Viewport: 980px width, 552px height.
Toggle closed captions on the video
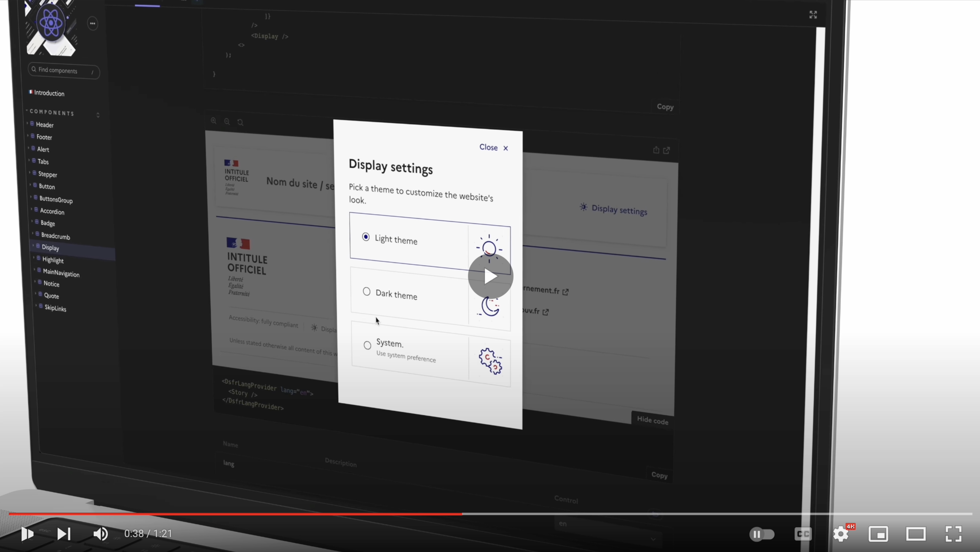click(x=803, y=534)
